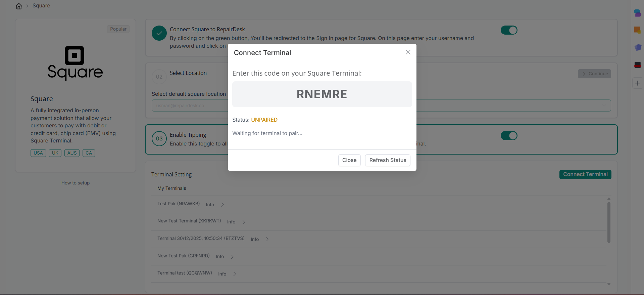Click the Continue button in Select Location
Screen dimensions: 644x295
click(594, 74)
